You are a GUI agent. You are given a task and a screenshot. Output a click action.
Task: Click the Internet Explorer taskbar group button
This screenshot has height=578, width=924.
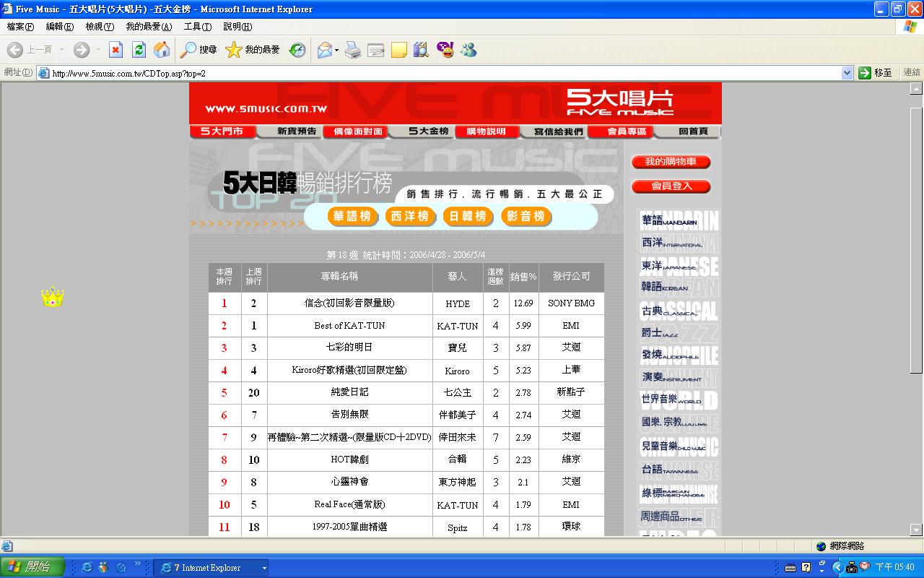(x=212, y=568)
